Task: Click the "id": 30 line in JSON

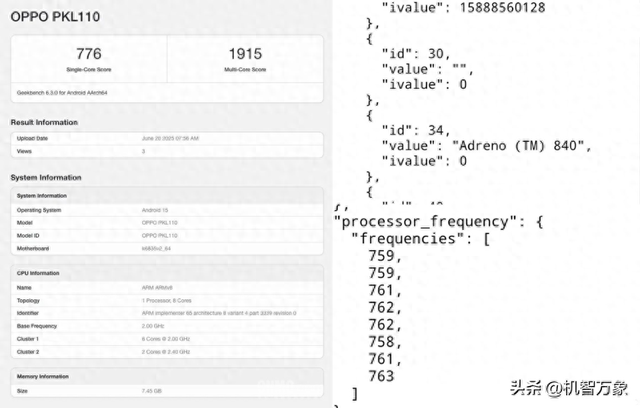Action: point(416,53)
